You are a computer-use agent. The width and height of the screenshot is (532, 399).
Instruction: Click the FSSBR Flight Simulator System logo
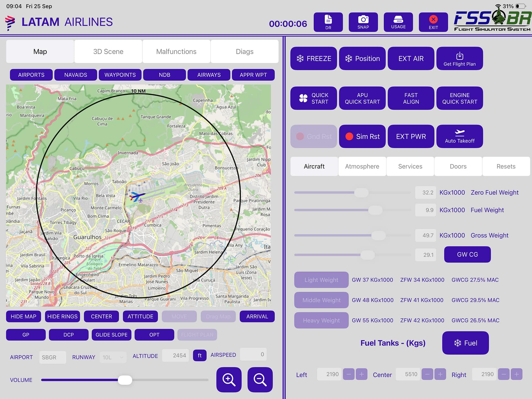click(492, 20)
